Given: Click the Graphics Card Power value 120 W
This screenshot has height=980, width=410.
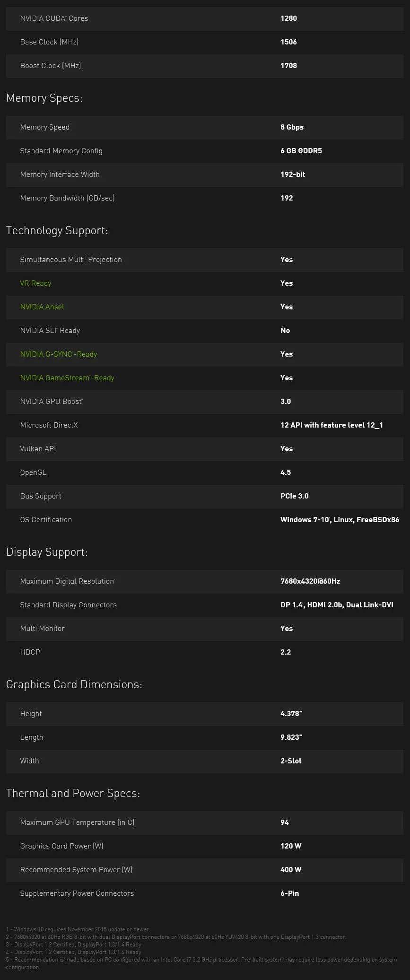Looking at the screenshot, I should [x=291, y=846].
